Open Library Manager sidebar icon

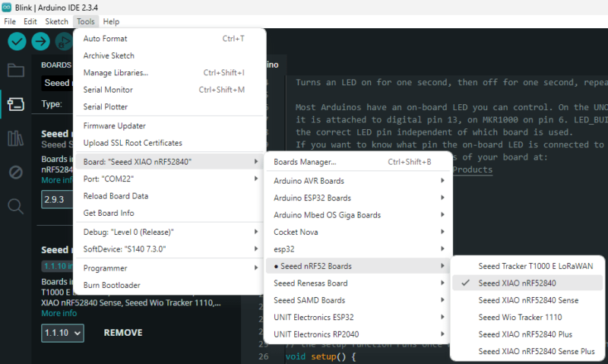pos(16,138)
